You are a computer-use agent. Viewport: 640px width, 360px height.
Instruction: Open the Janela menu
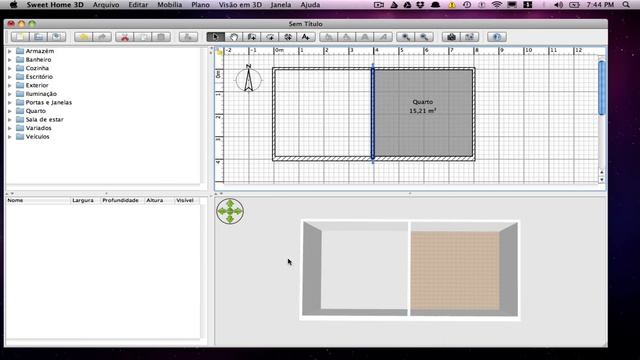281,5
